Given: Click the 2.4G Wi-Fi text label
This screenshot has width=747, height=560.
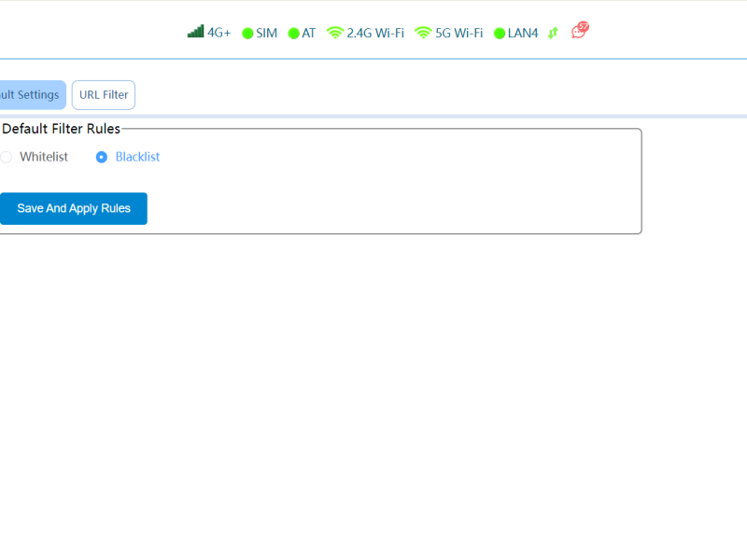Looking at the screenshot, I should pos(375,33).
